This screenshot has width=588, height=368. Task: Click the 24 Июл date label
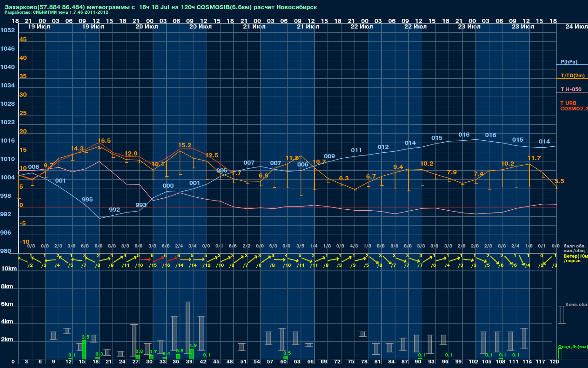[x=576, y=27]
